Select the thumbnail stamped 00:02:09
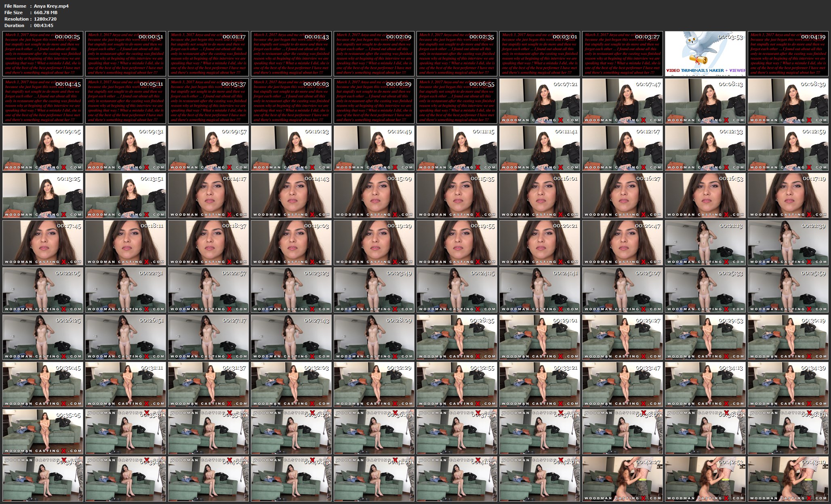 (x=374, y=54)
